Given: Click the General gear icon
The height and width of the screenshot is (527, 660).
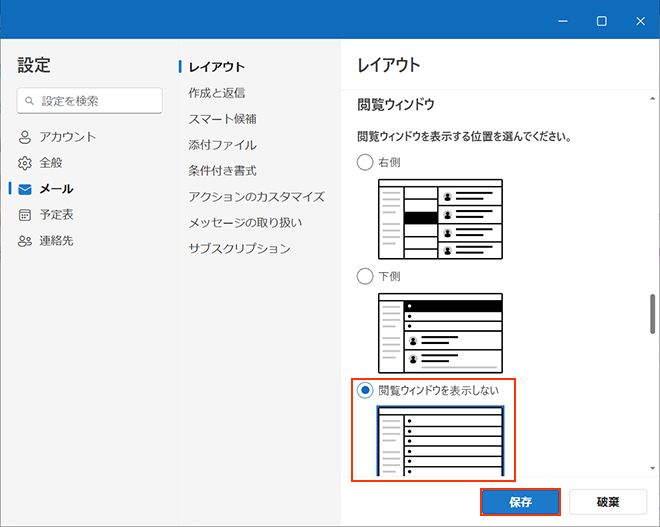Looking at the screenshot, I should pyautogui.click(x=25, y=163).
